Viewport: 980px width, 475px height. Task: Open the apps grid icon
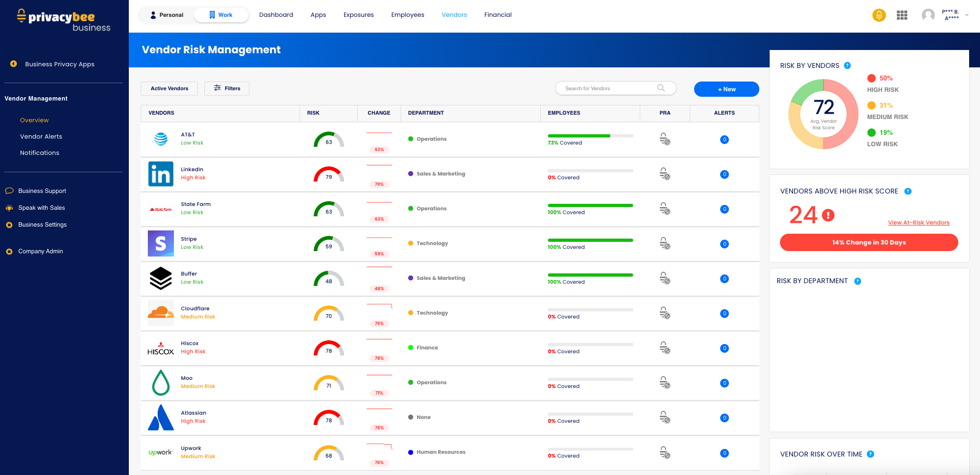[902, 15]
